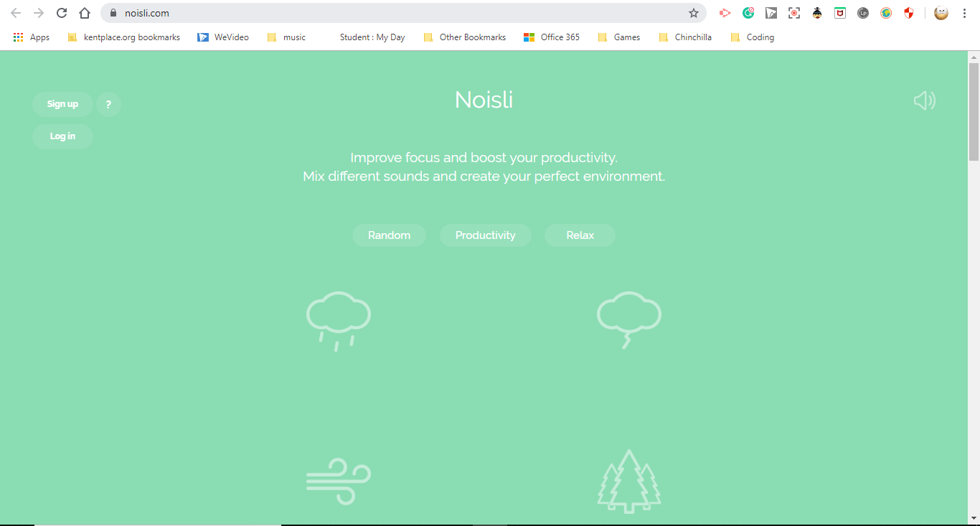980x526 pixels.
Task: Select the Random sound preset
Action: tap(389, 235)
